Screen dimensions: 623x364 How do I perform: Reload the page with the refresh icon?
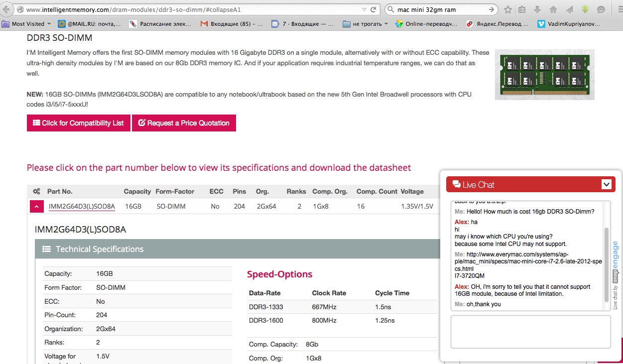pos(374,9)
